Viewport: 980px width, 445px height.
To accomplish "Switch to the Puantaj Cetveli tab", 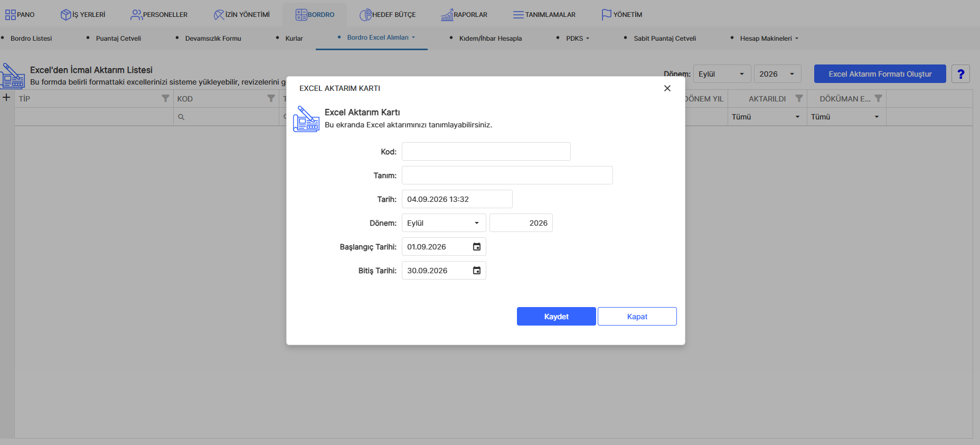I will click(x=118, y=39).
